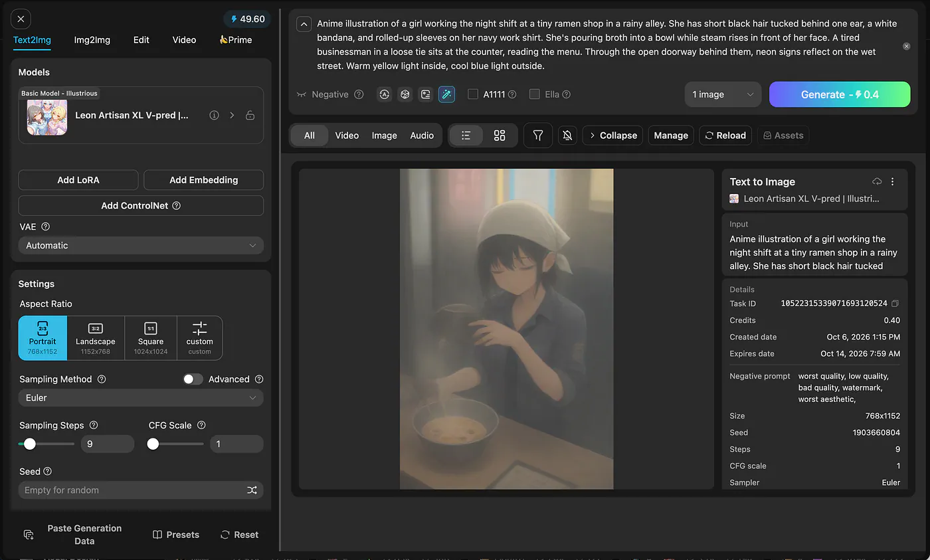
Task: Collapse the prompt box with the chevron button
Action: point(304,25)
